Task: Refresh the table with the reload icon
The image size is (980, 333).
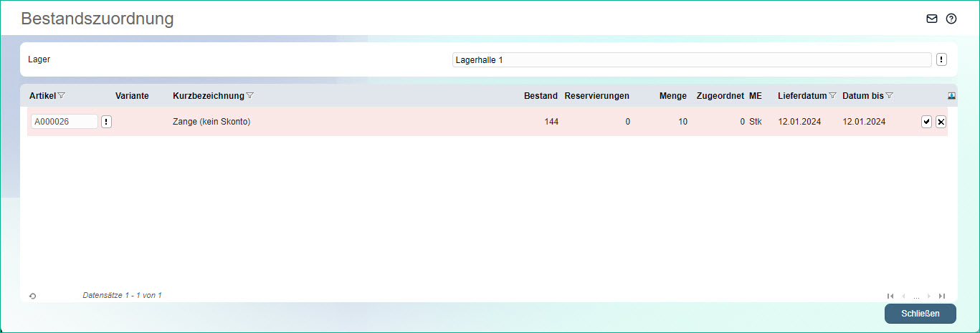Action: [x=32, y=296]
